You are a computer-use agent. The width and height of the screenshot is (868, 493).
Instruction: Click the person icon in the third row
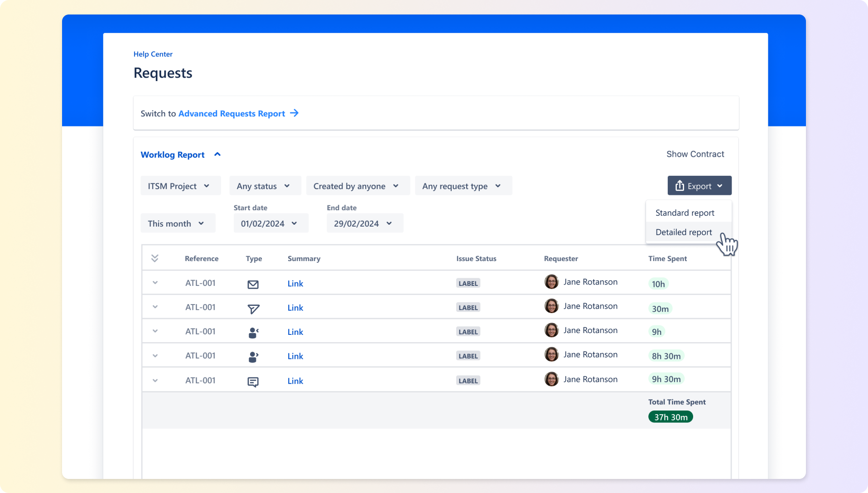253,333
